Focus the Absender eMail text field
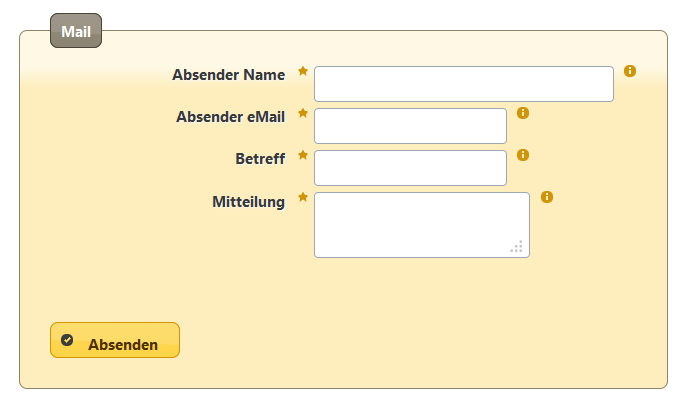The width and height of the screenshot is (685, 405). click(410, 126)
